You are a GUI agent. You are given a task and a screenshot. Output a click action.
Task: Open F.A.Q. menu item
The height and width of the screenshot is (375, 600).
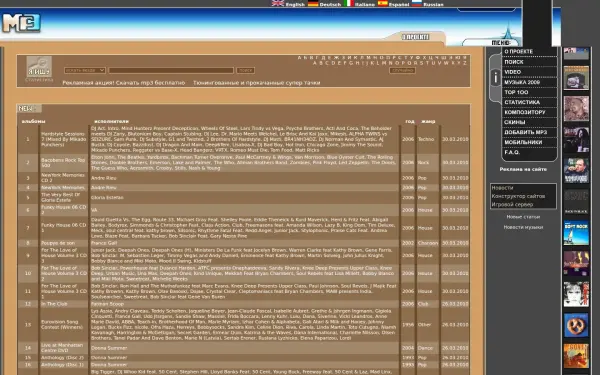pyautogui.click(x=512, y=152)
